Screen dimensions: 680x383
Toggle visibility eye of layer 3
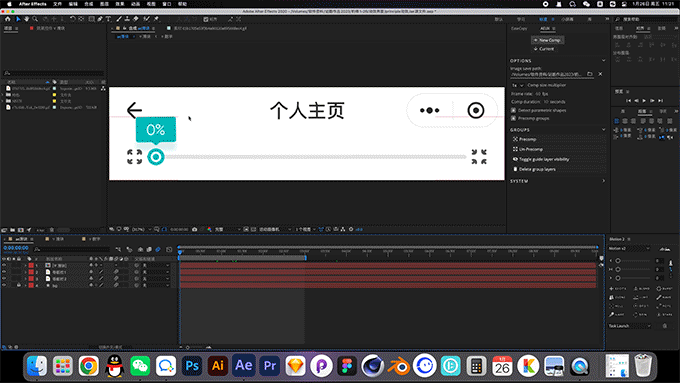(x=4, y=278)
